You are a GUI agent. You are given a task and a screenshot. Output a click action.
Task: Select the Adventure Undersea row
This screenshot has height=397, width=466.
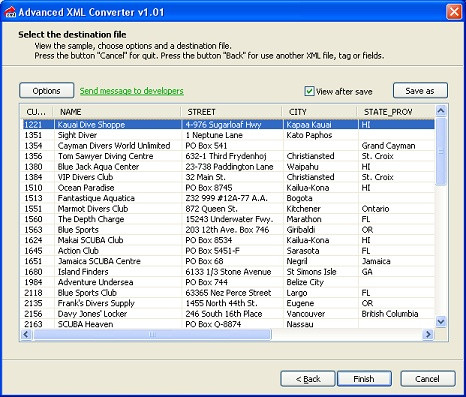228,282
